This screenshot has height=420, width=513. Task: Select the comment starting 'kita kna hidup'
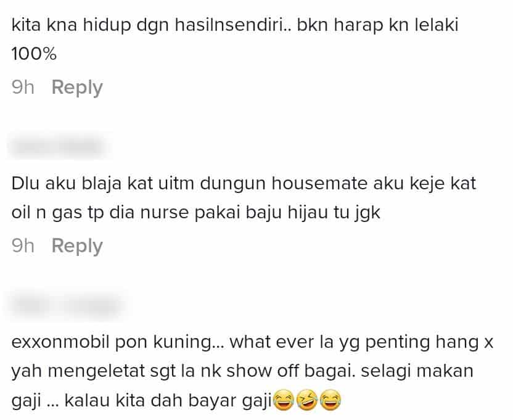click(x=235, y=39)
